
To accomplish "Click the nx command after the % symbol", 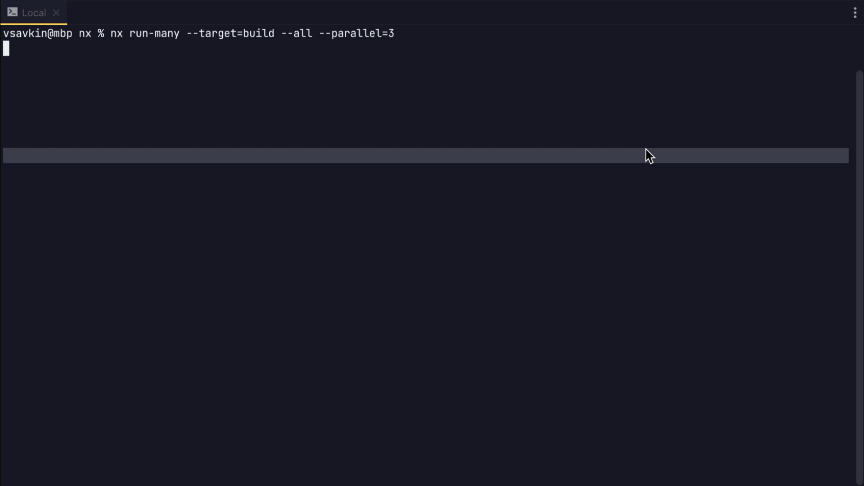I will [x=116, y=33].
